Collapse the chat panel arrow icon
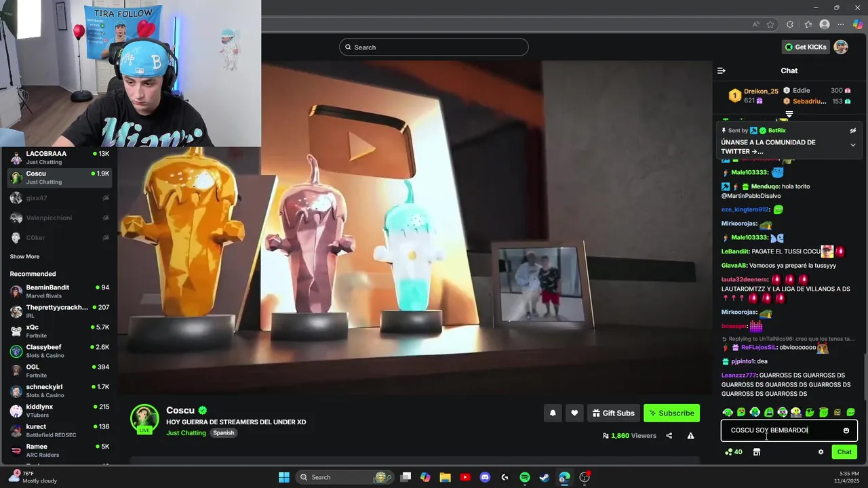 (722, 70)
